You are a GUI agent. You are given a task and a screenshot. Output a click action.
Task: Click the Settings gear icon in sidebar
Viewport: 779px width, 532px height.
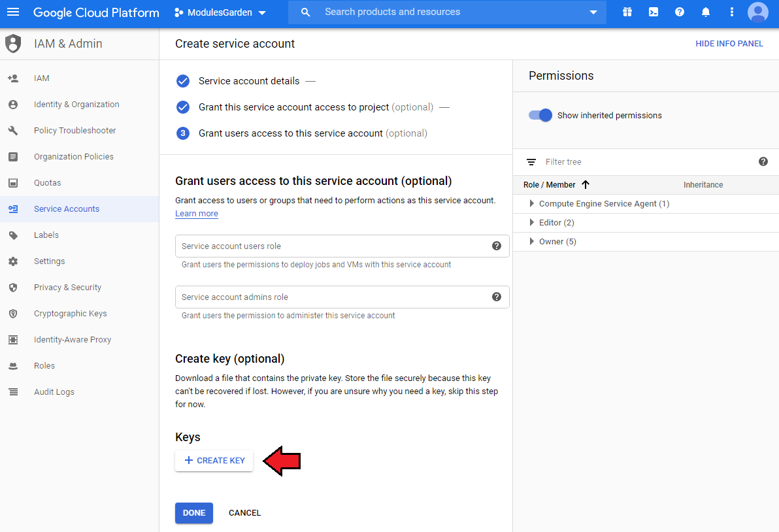coord(14,261)
